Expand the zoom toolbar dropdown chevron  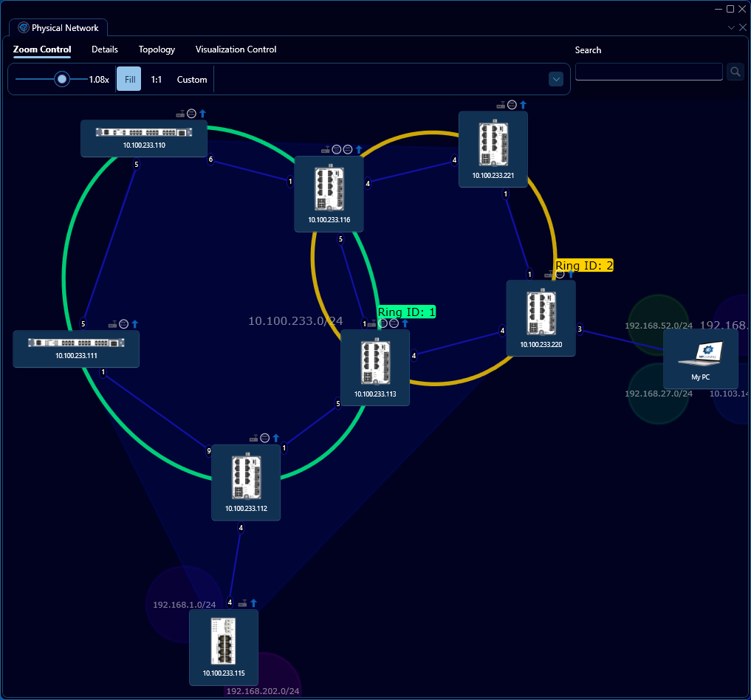(x=556, y=79)
